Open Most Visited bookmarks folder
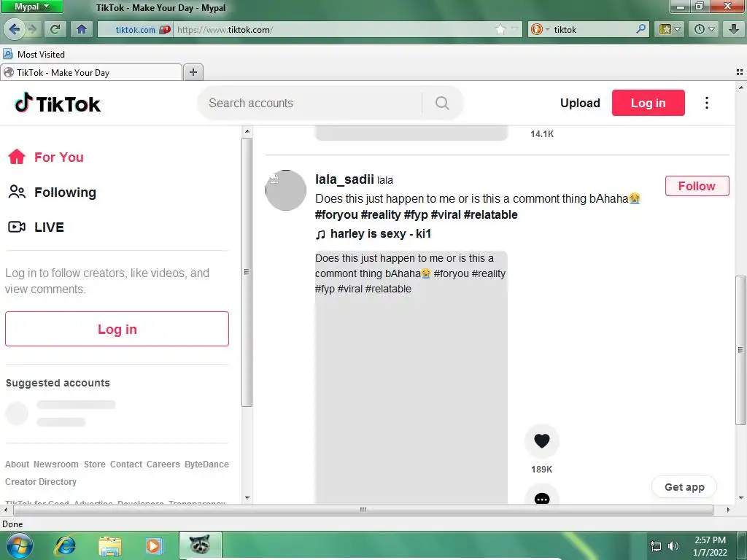Screen dimensions: 747x560 pos(34,54)
